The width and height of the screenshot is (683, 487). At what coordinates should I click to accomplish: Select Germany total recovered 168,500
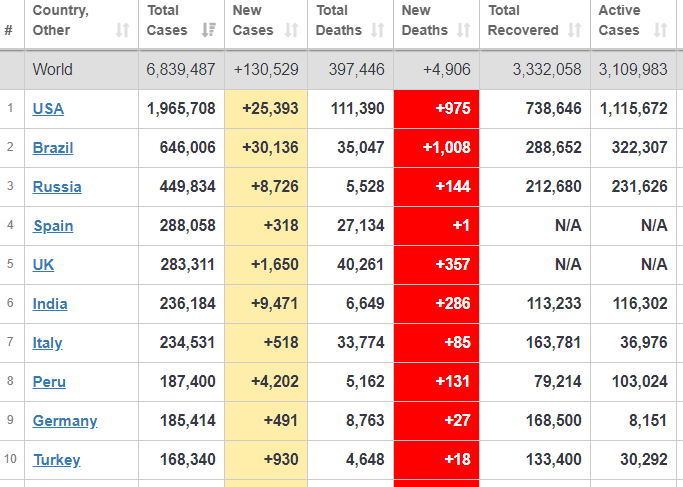tap(554, 421)
